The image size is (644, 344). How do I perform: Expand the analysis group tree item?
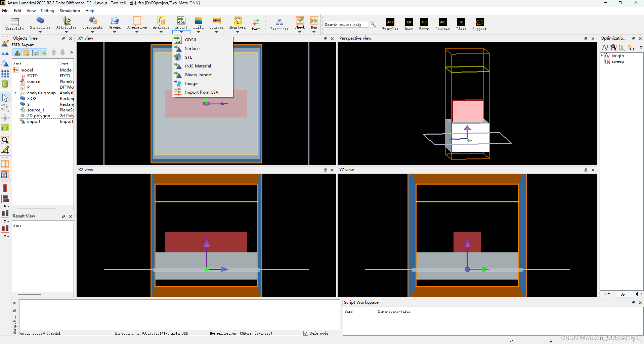[15, 93]
